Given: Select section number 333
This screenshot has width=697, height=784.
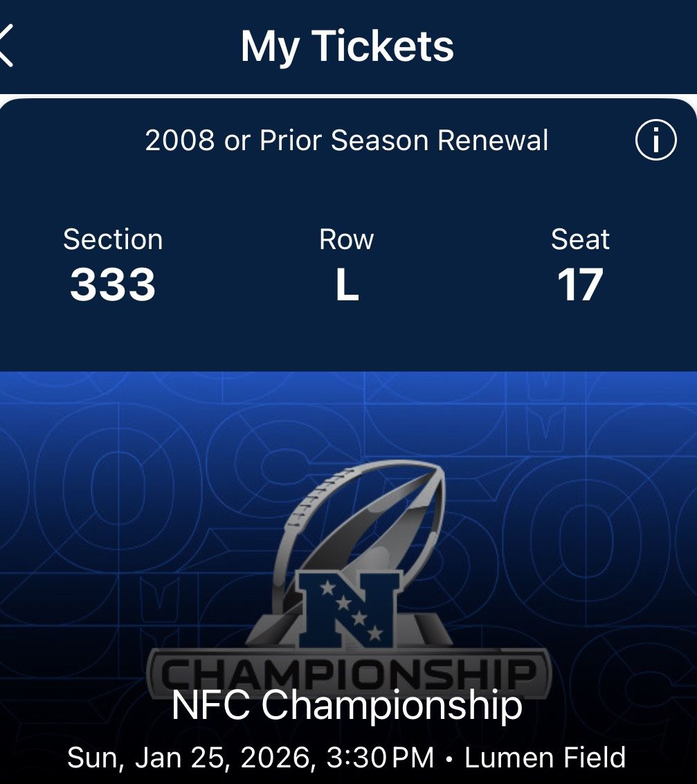Looking at the screenshot, I should click(113, 284).
